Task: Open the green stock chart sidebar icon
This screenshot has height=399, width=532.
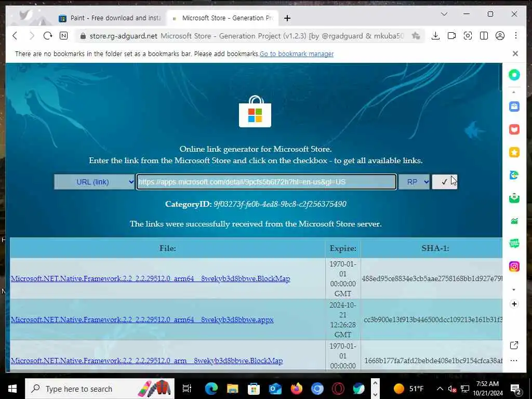Action: 514,221
